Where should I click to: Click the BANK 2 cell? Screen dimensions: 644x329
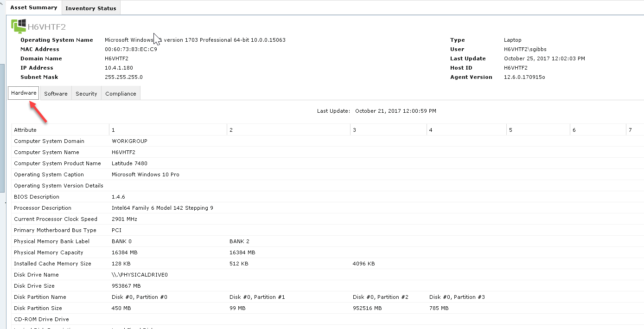coord(239,241)
